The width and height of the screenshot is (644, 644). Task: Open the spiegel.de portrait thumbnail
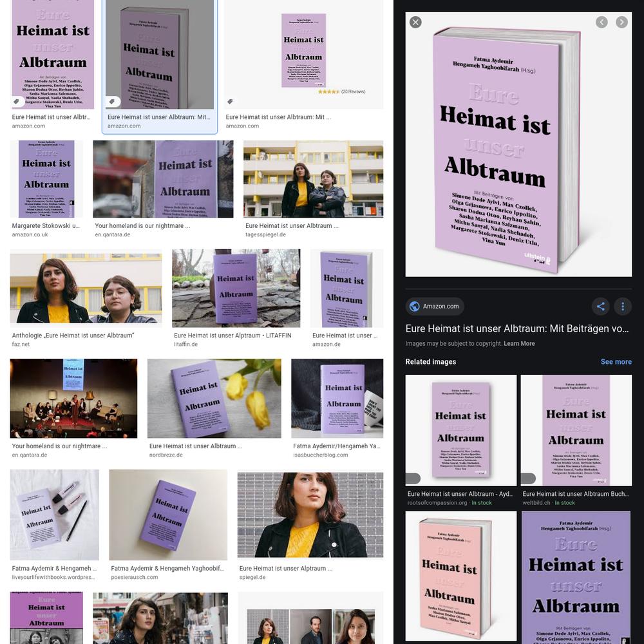point(310,515)
